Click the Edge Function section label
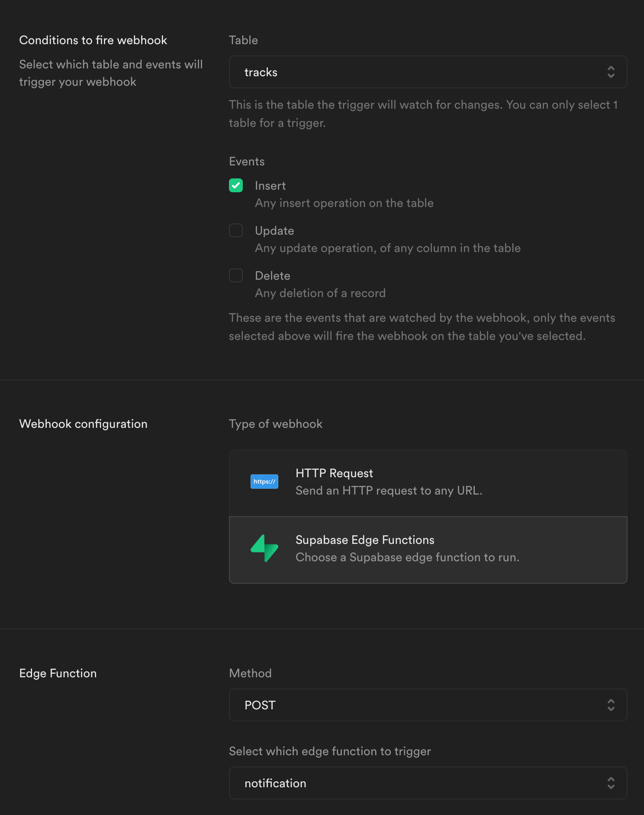This screenshot has height=815, width=644. pyautogui.click(x=58, y=673)
